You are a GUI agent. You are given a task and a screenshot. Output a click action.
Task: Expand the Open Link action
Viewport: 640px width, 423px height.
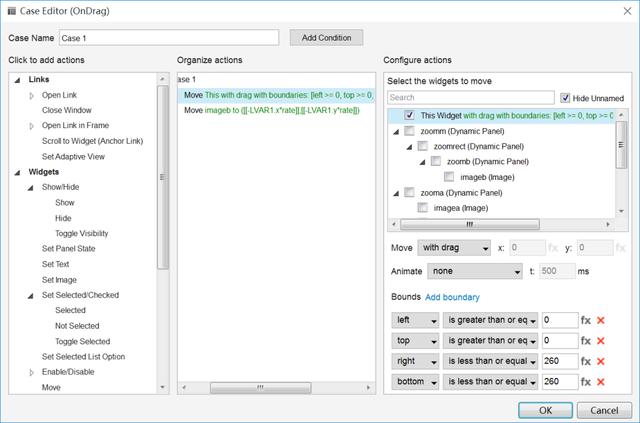coord(31,96)
